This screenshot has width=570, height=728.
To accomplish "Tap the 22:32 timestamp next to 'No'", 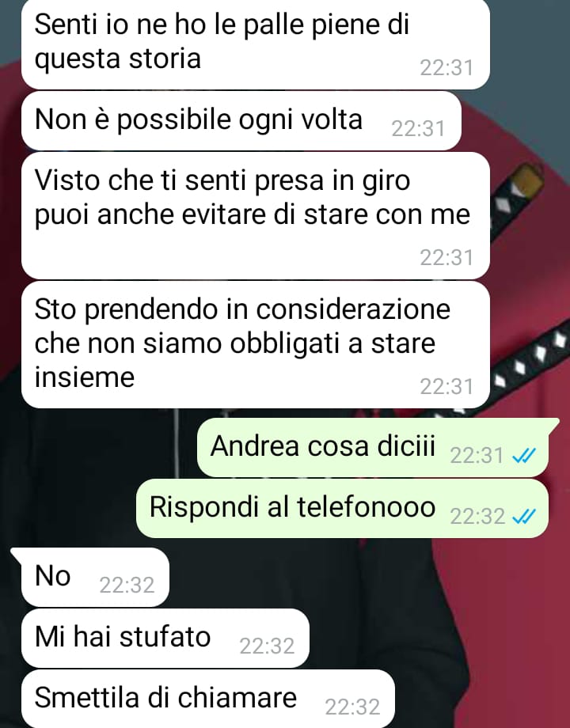I will (127, 585).
